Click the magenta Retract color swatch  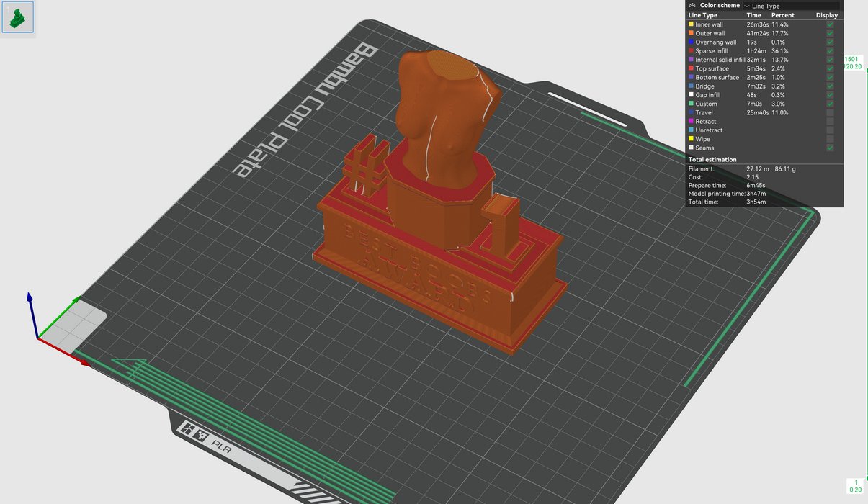[691, 122]
